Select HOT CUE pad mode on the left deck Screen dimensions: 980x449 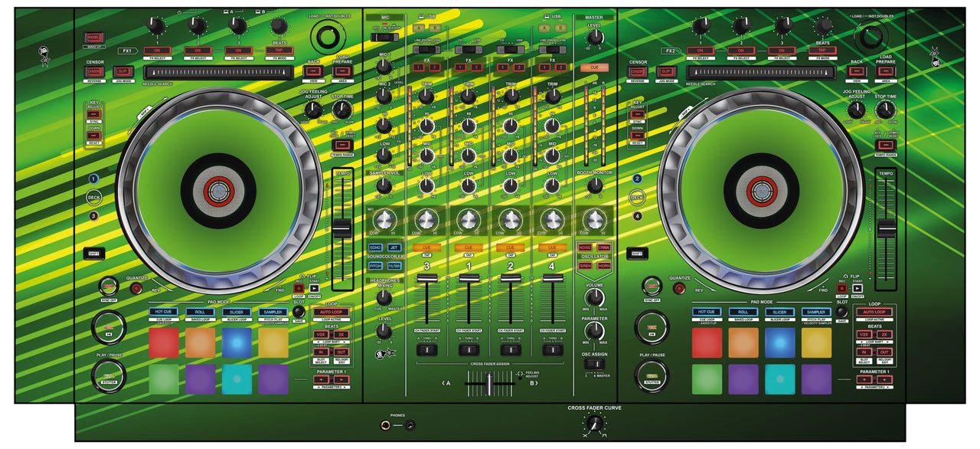pyautogui.click(x=163, y=313)
